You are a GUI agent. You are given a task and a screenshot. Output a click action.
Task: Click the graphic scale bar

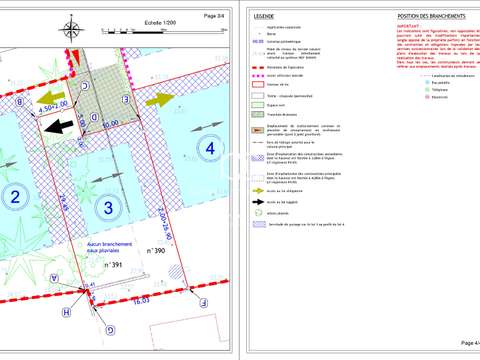[x=164, y=31]
